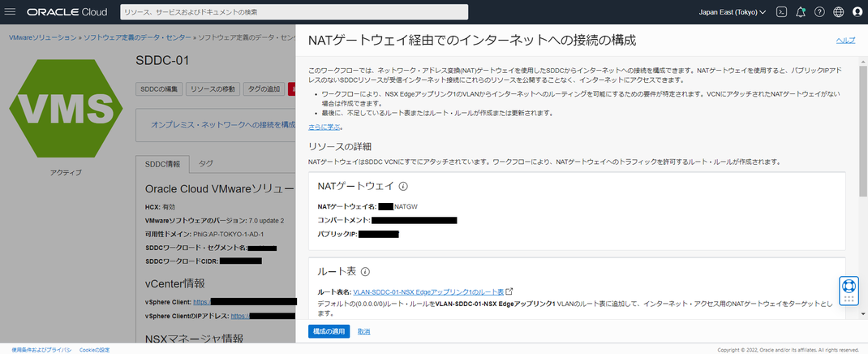Click the SDDC-01 heading text
This screenshot has height=354, width=868.
(163, 60)
